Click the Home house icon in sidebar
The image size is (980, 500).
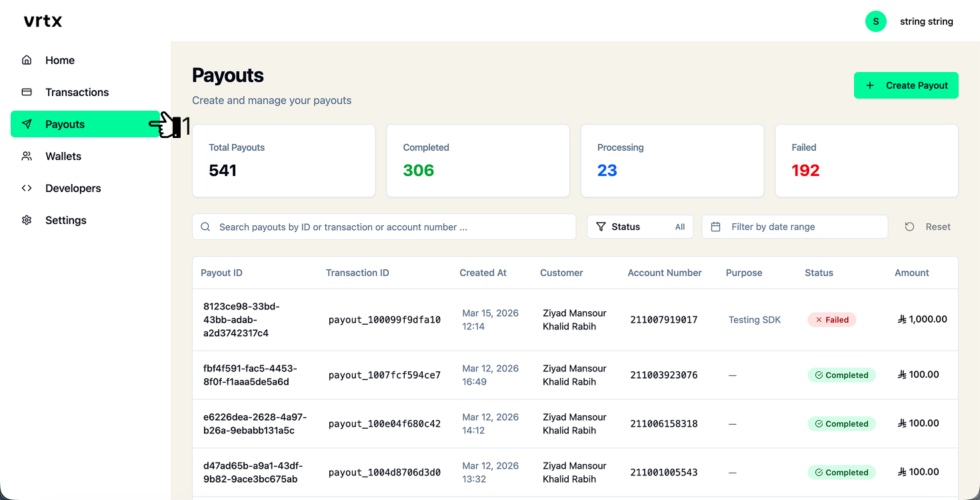pyautogui.click(x=27, y=60)
